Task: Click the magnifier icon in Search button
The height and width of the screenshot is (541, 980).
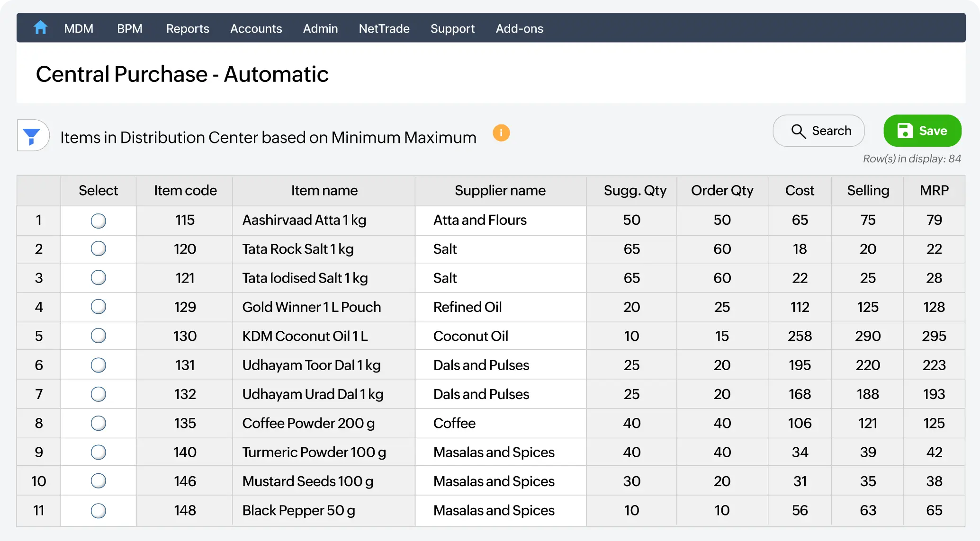Action: pos(799,131)
